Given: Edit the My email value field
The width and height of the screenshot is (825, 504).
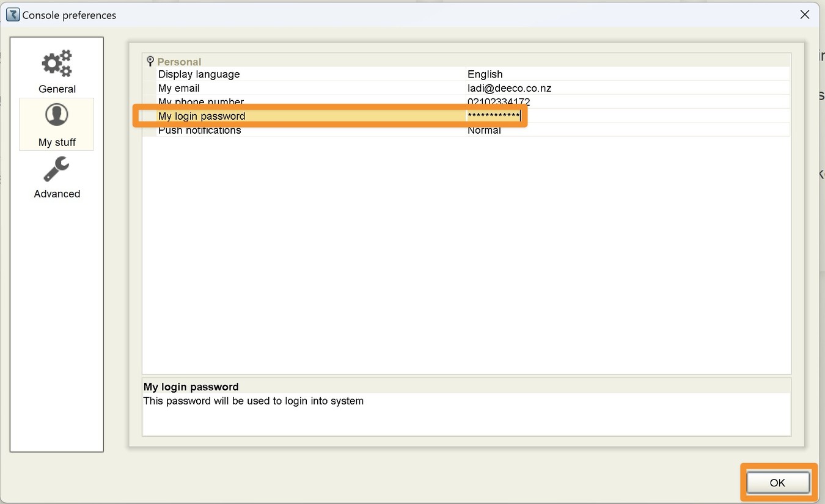Looking at the screenshot, I should click(628, 88).
